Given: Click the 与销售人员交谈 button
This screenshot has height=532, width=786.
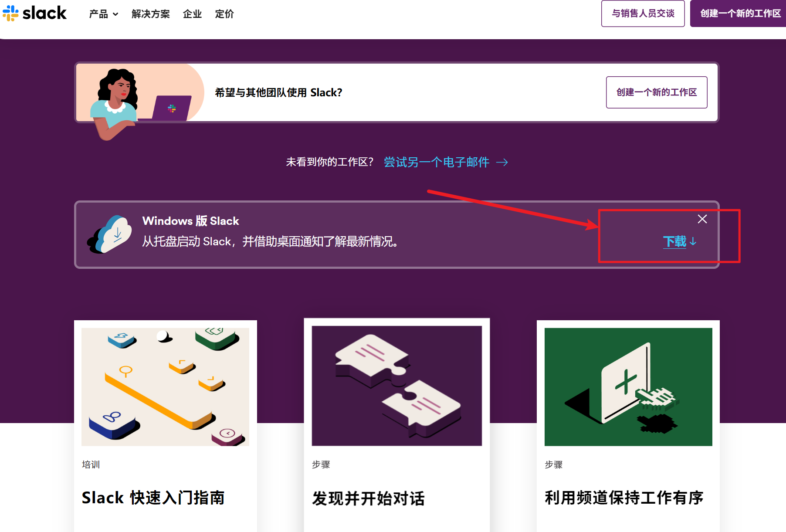Looking at the screenshot, I should [x=643, y=14].
